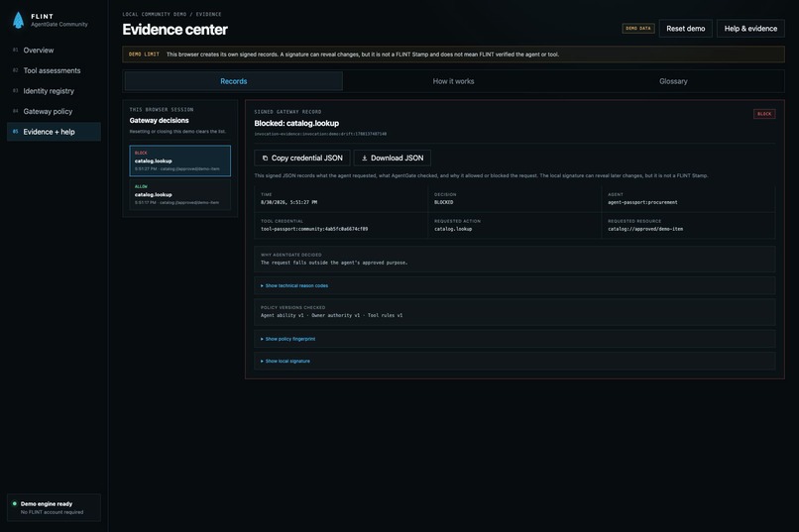Click the download arrow icon beside Download JSON
The height and width of the screenshot is (532, 799).
(x=365, y=159)
